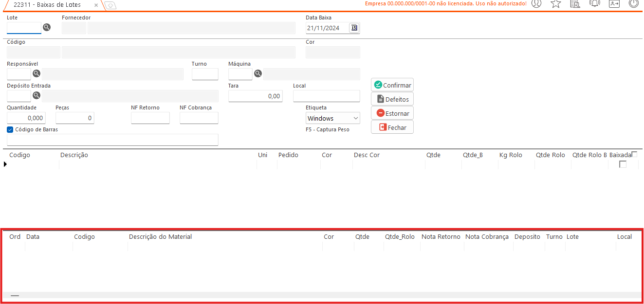The height and width of the screenshot is (304, 644).
Task: Click the power icon in top bar
Action: click(633, 4)
